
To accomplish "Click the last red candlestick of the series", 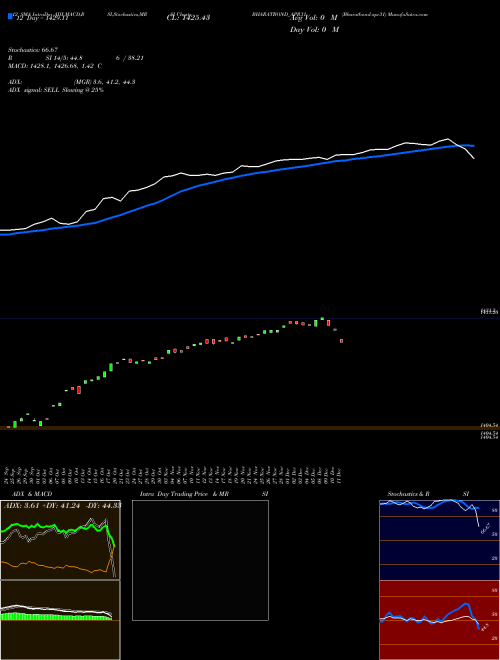I will [x=341, y=341].
